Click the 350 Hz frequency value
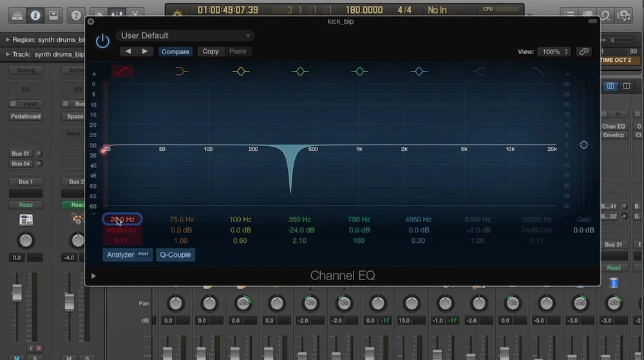This screenshot has width=644, height=360. click(299, 220)
